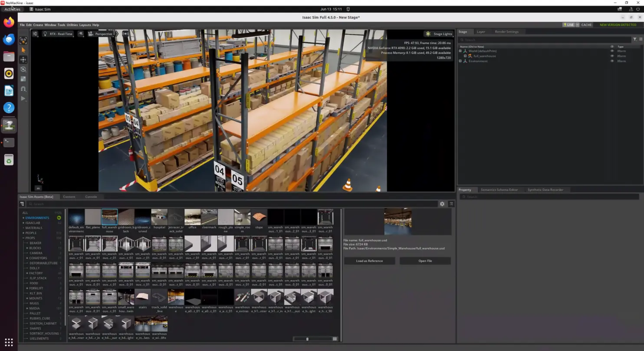Click the Stage Lights sun icon
This screenshot has width=644, height=351.
pyautogui.click(x=428, y=34)
